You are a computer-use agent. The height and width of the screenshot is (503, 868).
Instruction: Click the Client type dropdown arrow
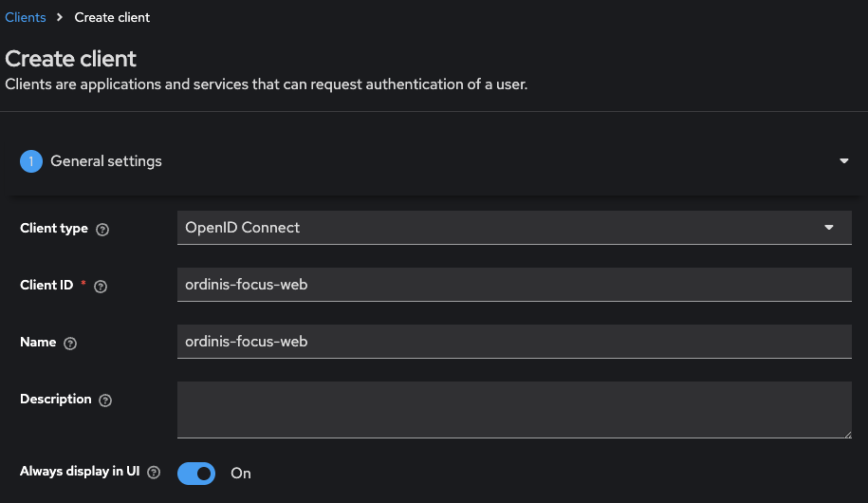(x=829, y=228)
